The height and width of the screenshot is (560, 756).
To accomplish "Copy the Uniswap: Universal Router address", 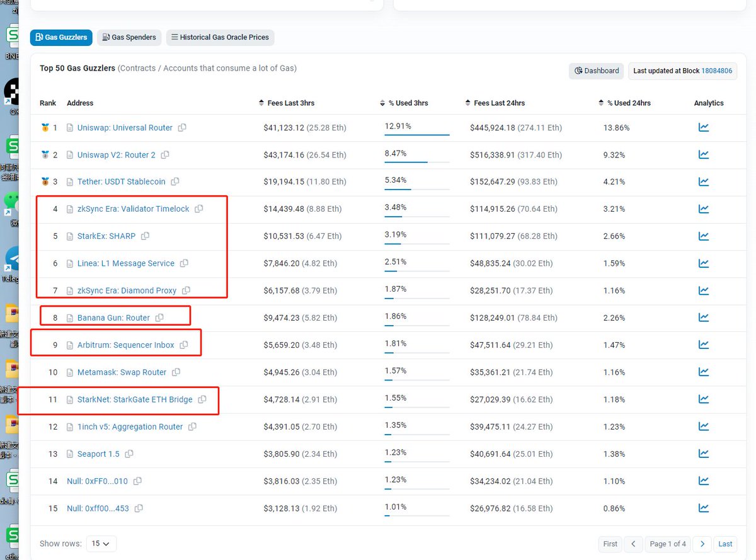I will click(182, 128).
